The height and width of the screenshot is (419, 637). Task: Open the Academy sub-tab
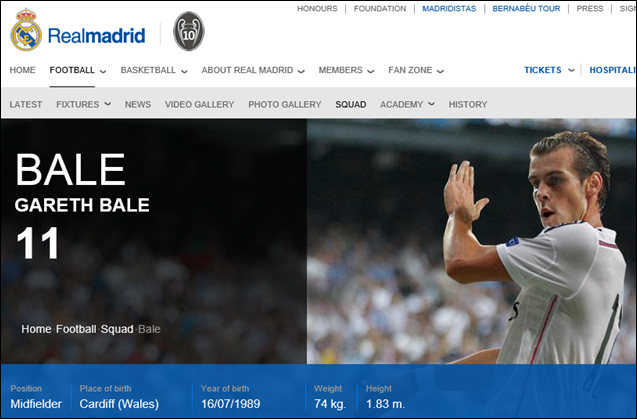click(401, 104)
